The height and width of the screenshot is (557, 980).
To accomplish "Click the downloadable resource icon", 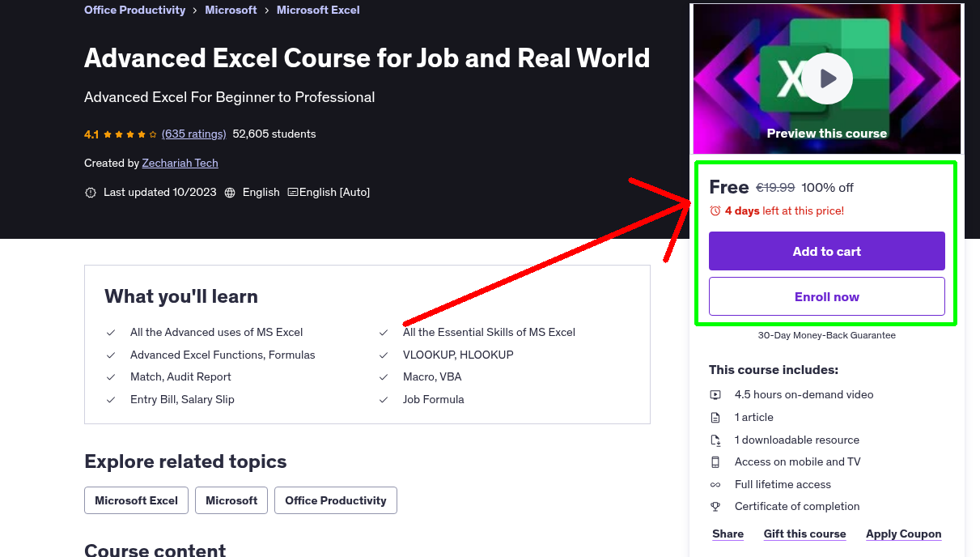I will (x=715, y=440).
